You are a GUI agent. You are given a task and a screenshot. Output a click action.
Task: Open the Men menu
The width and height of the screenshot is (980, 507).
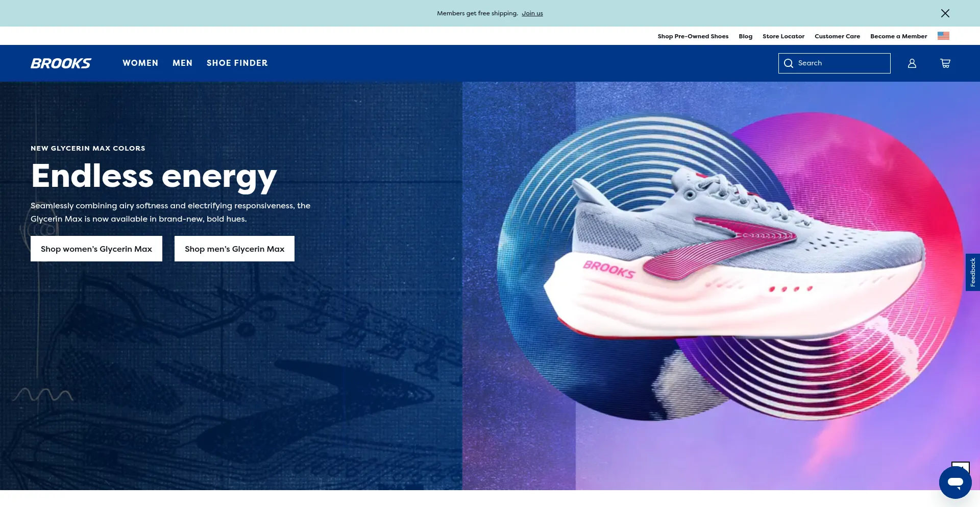click(x=182, y=63)
